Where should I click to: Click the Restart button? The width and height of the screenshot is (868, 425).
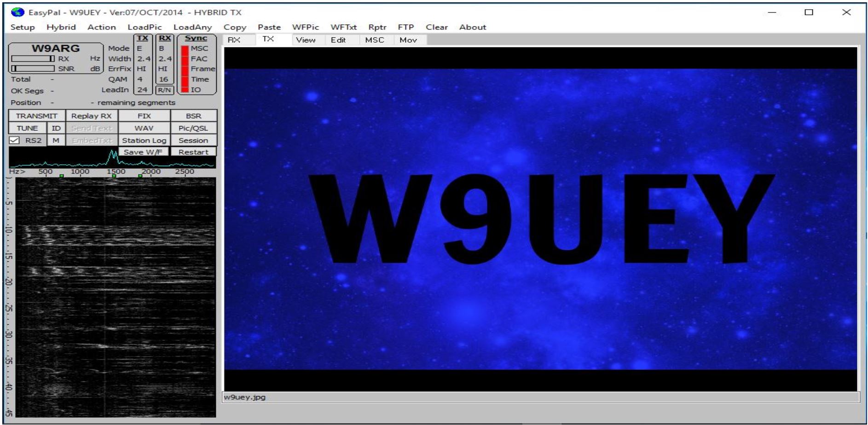tap(193, 152)
